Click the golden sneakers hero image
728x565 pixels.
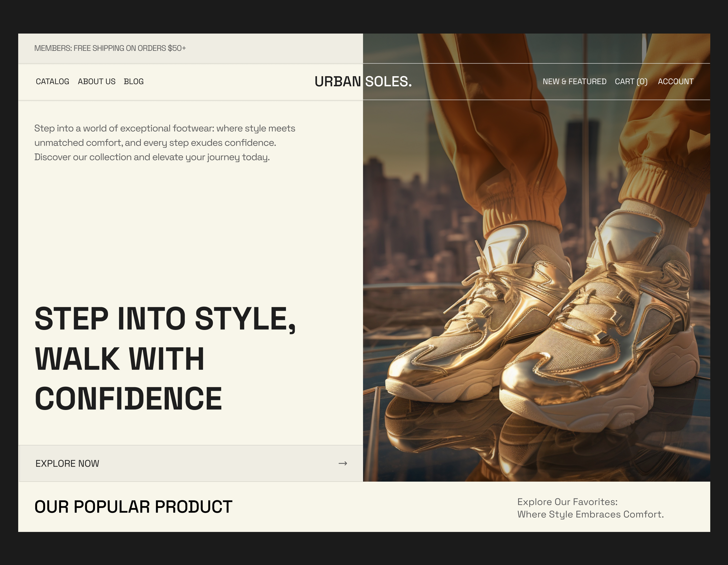(x=536, y=257)
